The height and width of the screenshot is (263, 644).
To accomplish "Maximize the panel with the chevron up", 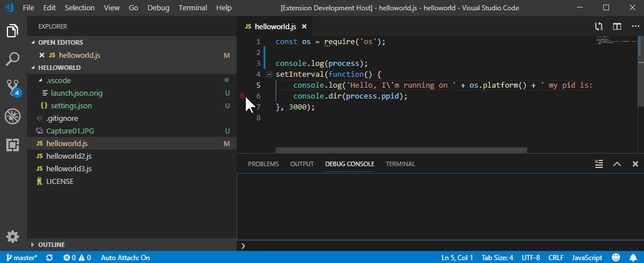I will [617, 164].
